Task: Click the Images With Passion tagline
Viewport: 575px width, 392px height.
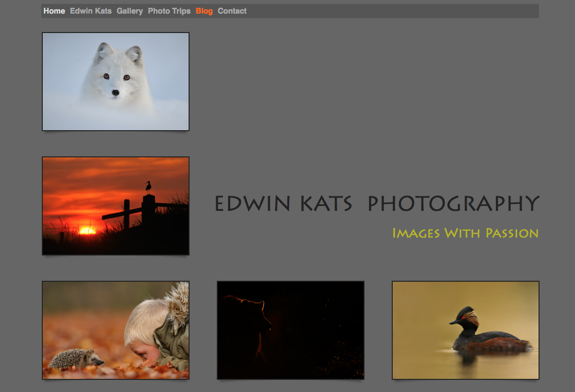Action: 465,233
